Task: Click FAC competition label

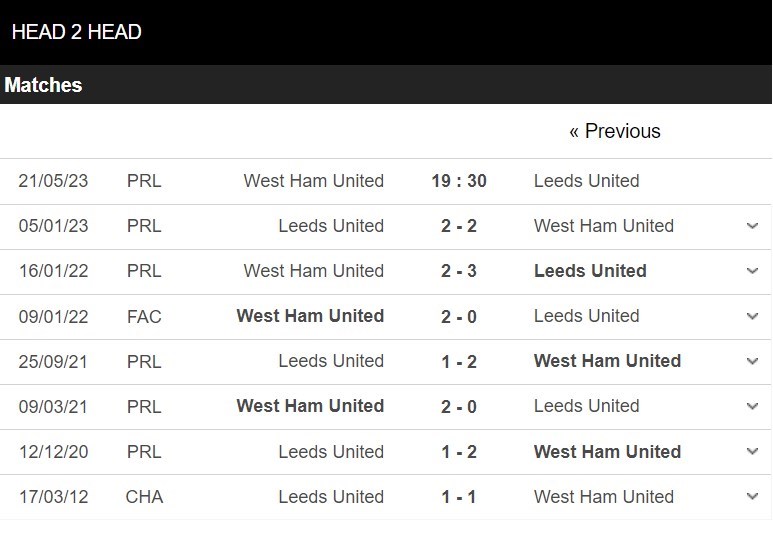Action: coord(144,317)
